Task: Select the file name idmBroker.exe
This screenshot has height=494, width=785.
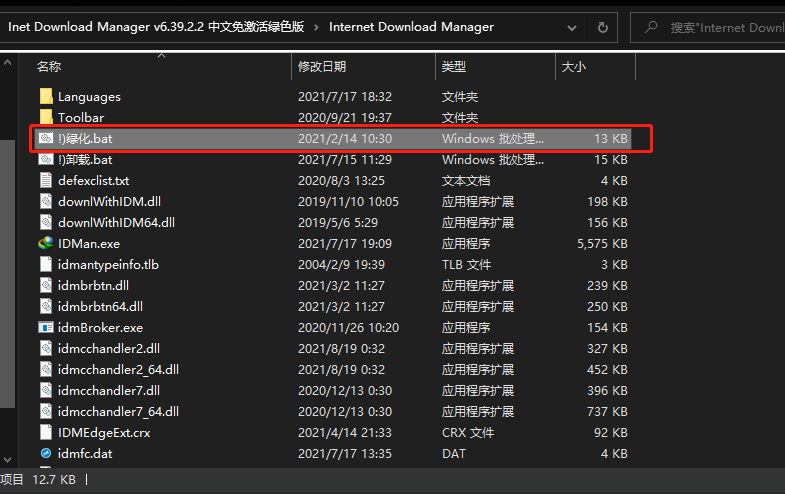Action: [100, 328]
